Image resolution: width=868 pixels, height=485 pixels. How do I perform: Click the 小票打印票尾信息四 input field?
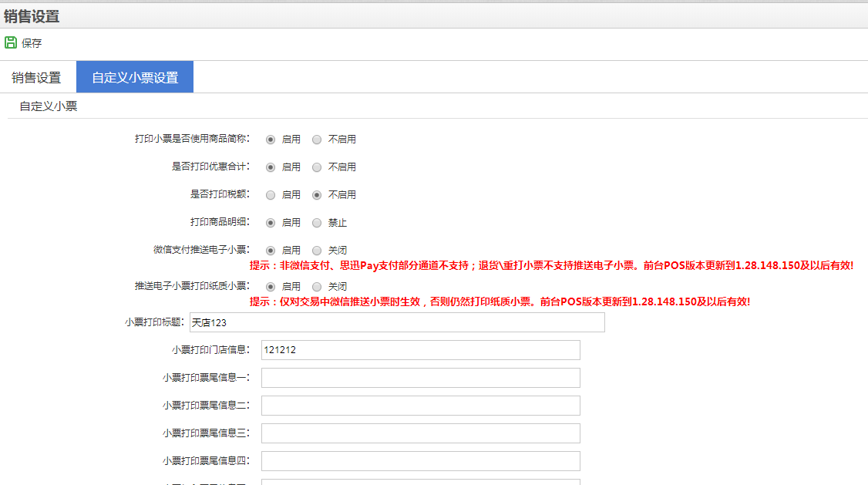[421, 460]
